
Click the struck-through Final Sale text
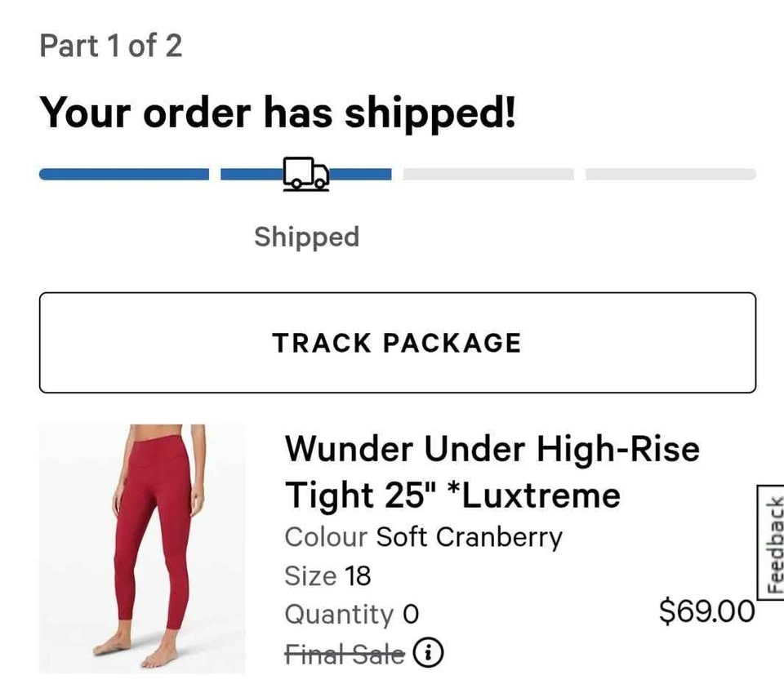click(x=345, y=653)
